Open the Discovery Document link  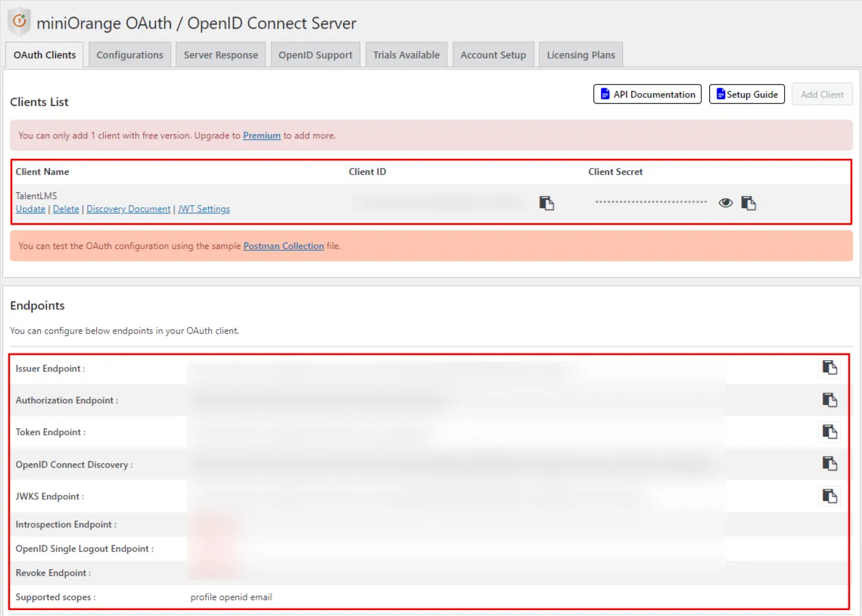128,209
